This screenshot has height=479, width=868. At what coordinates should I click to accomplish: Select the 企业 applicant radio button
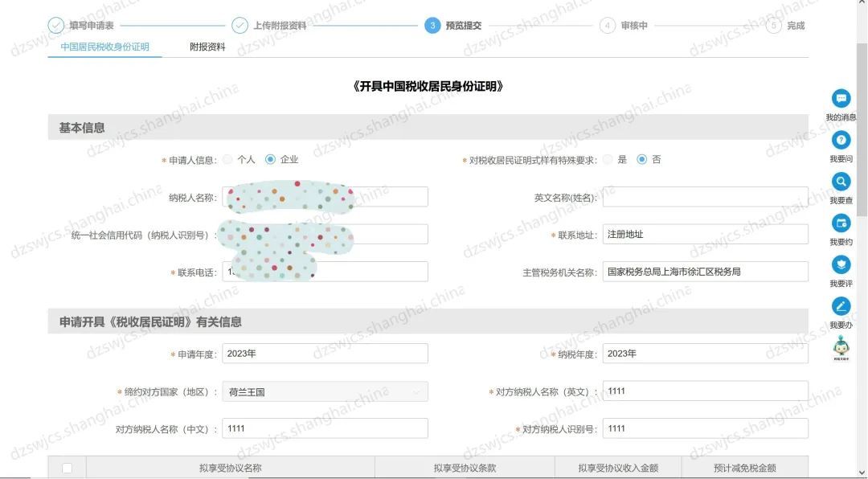point(270,159)
